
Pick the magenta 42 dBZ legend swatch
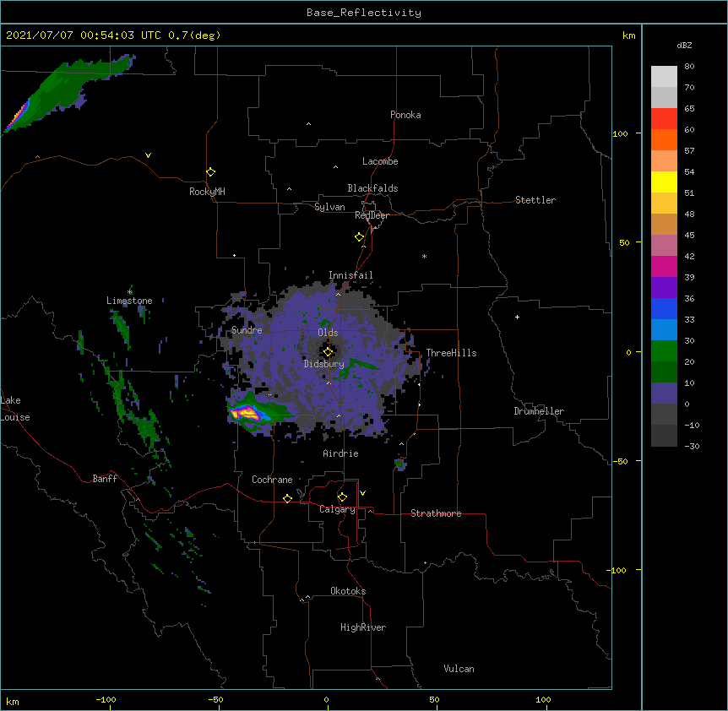pyautogui.click(x=664, y=266)
